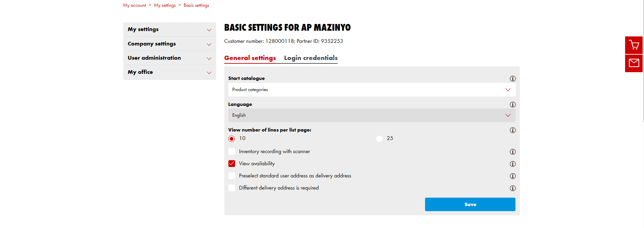The height and width of the screenshot is (228, 644).
Task: Open the shopping cart icon
Action: pos(634,45)
